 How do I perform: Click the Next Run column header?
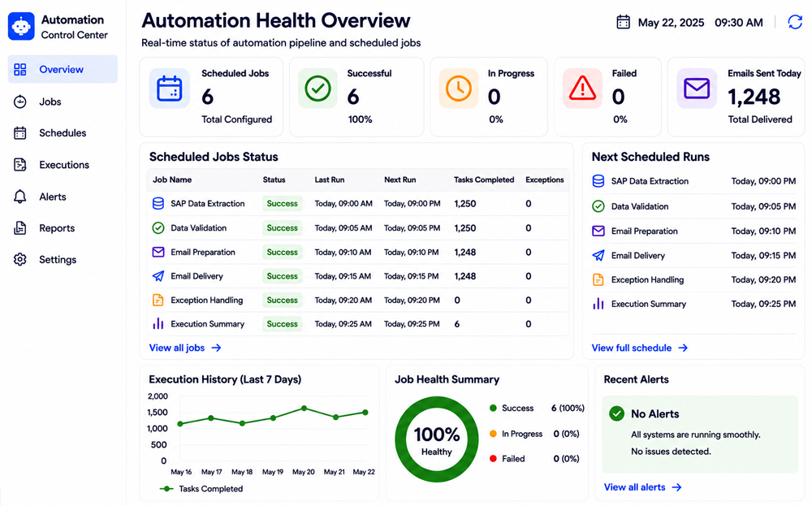point(400,179)
